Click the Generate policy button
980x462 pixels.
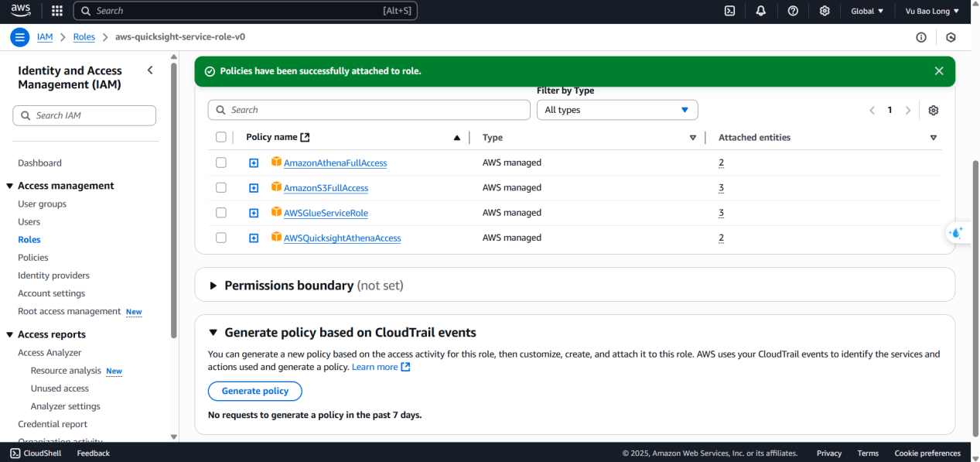pos(255,391)
